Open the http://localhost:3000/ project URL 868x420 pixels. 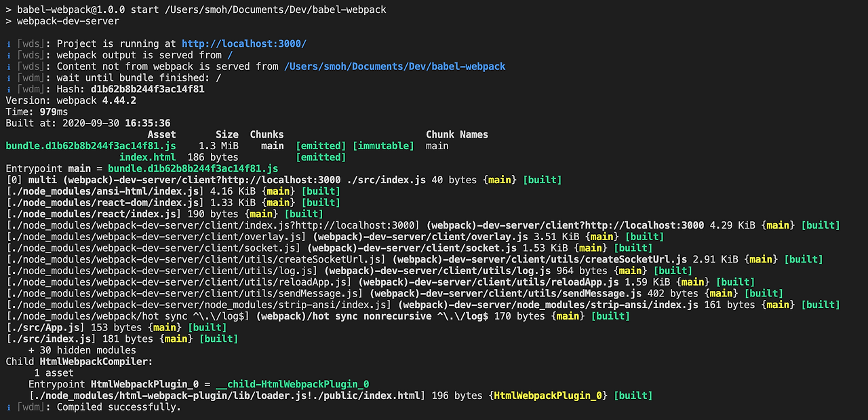[x=243, y=44]
